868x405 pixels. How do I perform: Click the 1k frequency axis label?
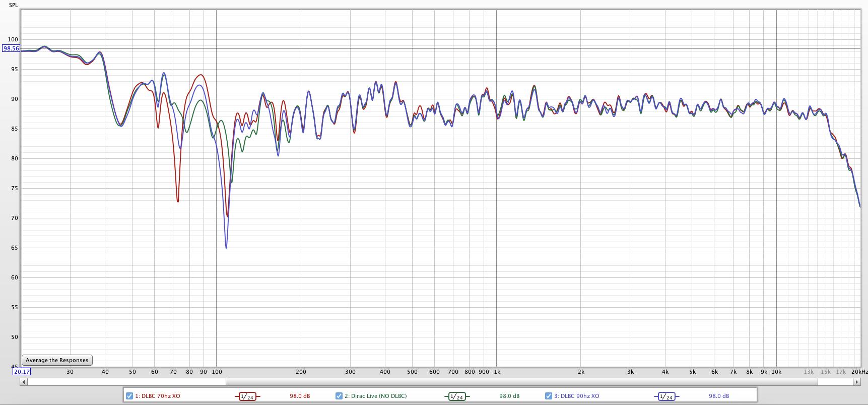497,372
